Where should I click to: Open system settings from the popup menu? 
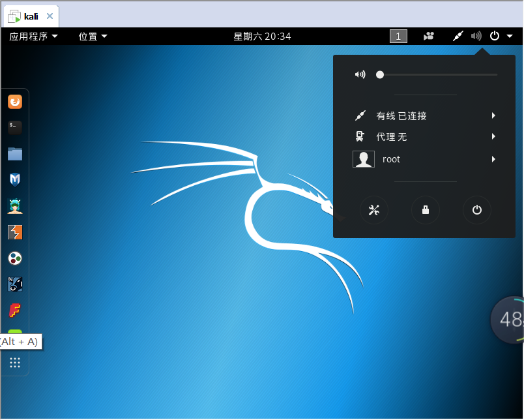coord(374,210)
